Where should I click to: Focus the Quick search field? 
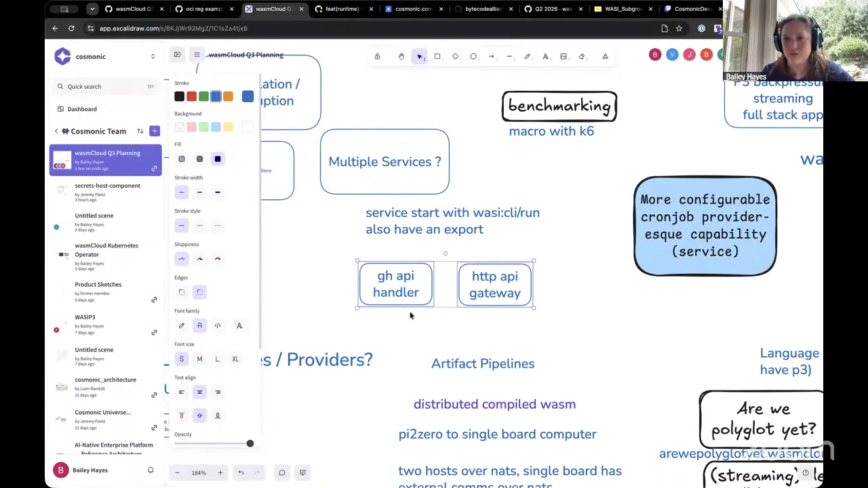pyautogui.click(x=105, y=87)
